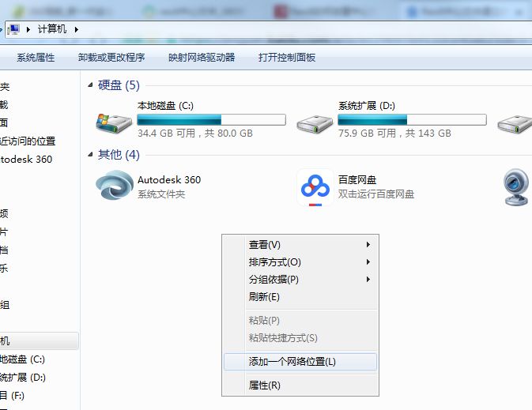Launch the Baidu Netdisk (百度网盘) icon
This screenshot has height=410, width=532.
point(315,187)
